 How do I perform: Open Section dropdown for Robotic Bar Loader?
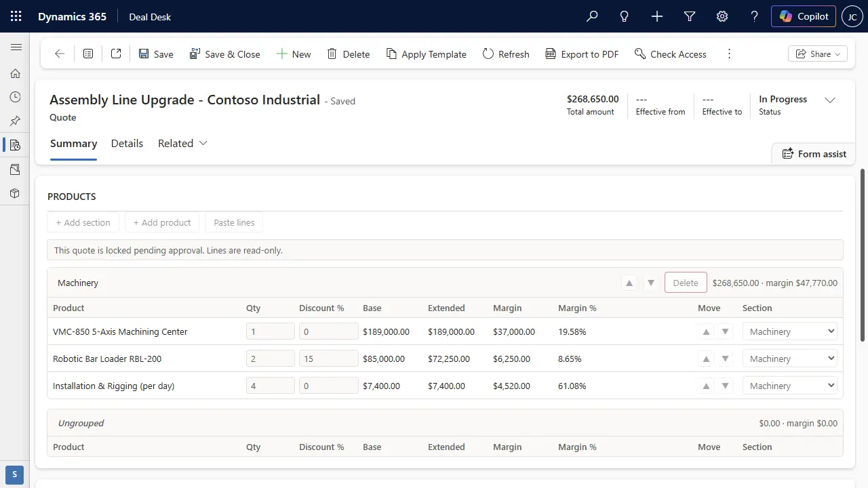(x=790, y=359)
